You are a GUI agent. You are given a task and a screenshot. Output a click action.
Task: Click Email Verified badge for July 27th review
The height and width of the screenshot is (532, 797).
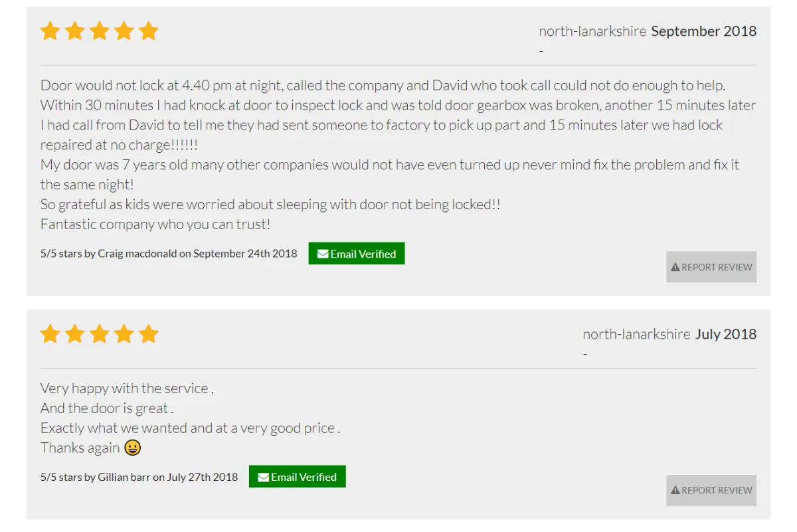[x=298, y=477]
